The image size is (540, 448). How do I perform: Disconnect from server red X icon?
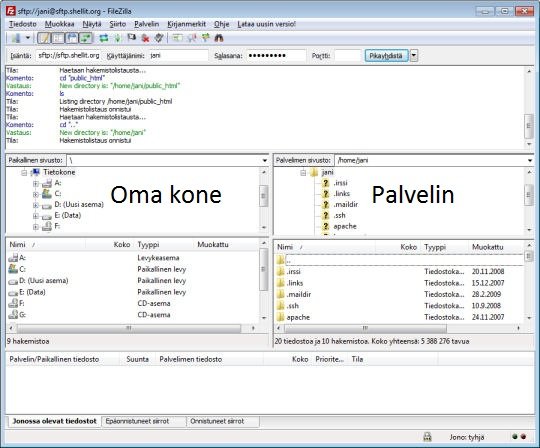click(x=145, y=38)
